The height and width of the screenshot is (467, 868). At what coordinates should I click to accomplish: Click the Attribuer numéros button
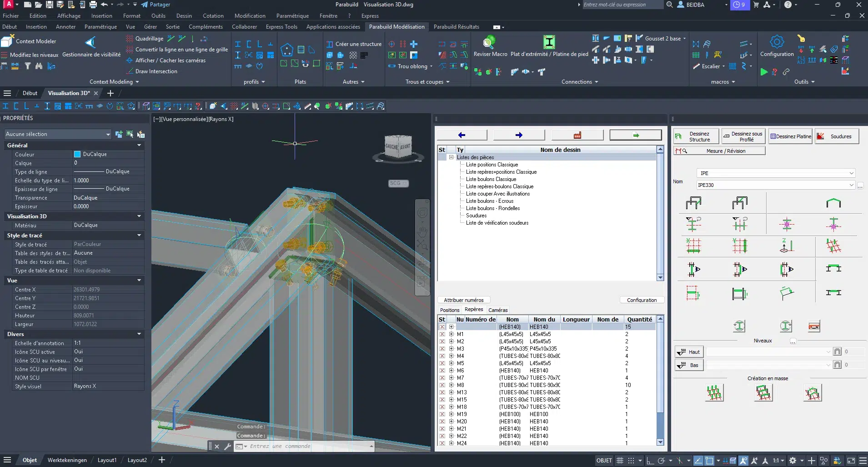[463, 300]
